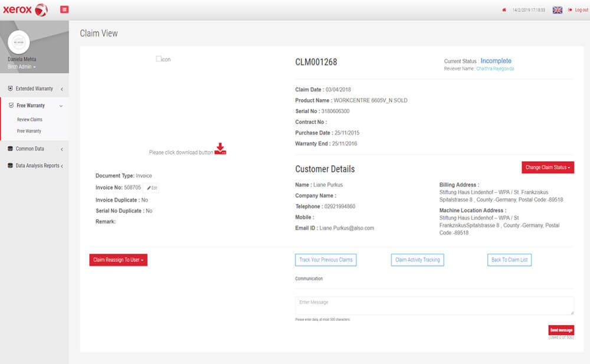
Task: Click Track Your Previous Claims button
Action: [x=326, y=260]
